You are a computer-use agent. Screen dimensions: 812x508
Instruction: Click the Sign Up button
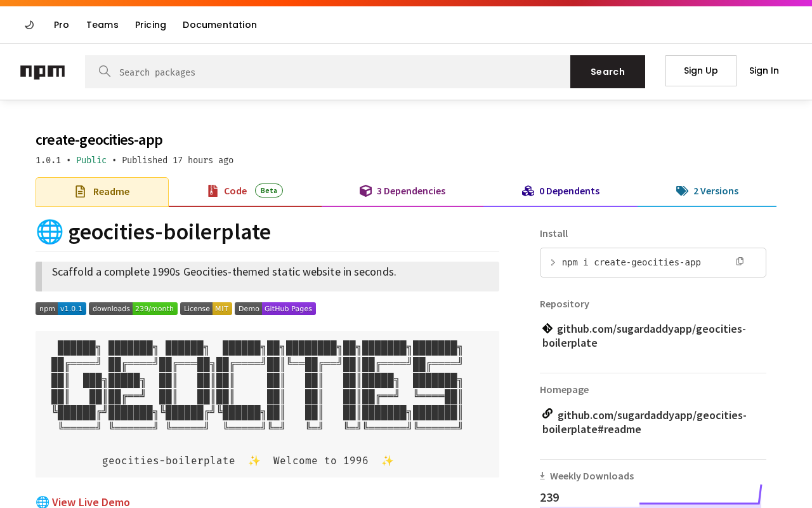(701, 70)
